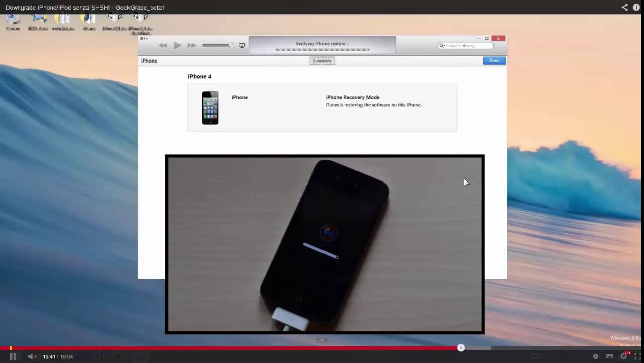
Task: Click the 'iPhone Recovery Mode' text
Action: (x=353, y=97)
